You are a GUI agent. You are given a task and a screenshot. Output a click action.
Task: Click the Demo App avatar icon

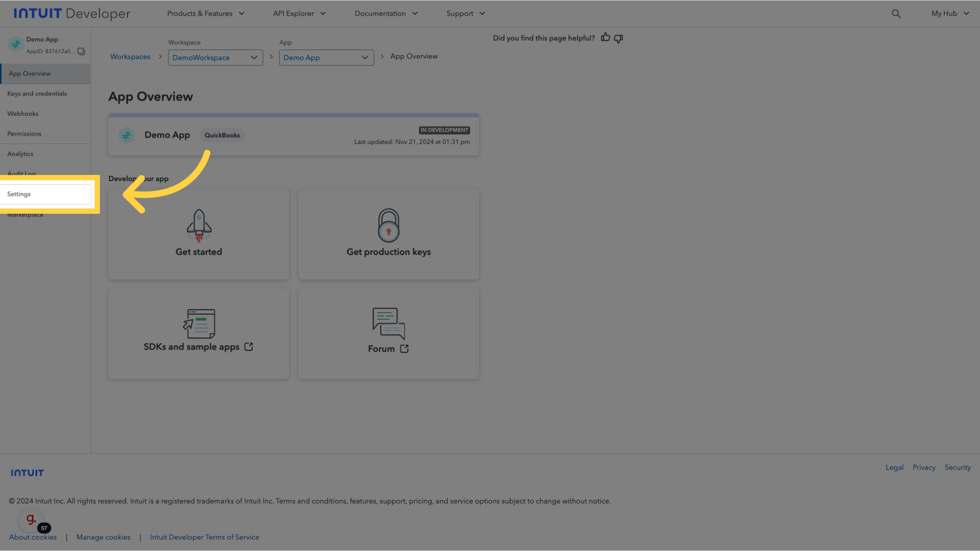point(16,45)
